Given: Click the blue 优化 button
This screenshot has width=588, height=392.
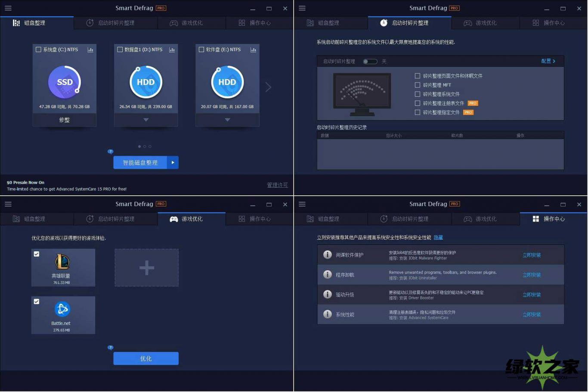Looking at the screenshot, I should coord(146,358).
